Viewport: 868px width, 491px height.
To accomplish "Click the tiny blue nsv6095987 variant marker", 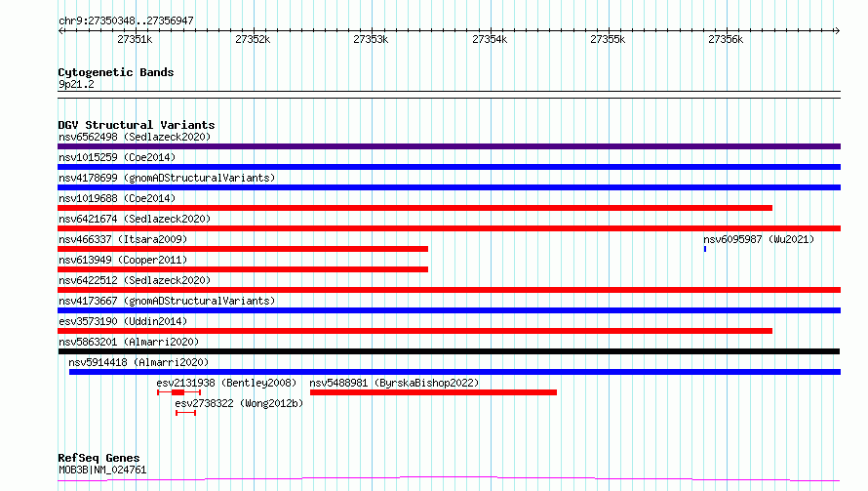I will tap(705, 249).
